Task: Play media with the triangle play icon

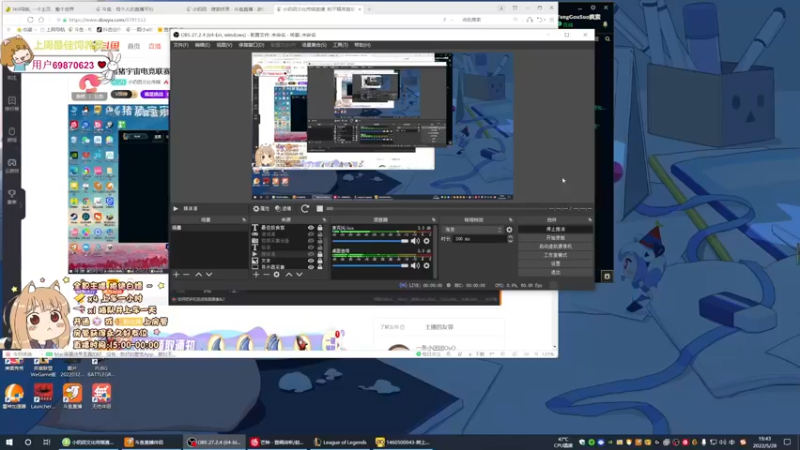Action: coord(176,208)
